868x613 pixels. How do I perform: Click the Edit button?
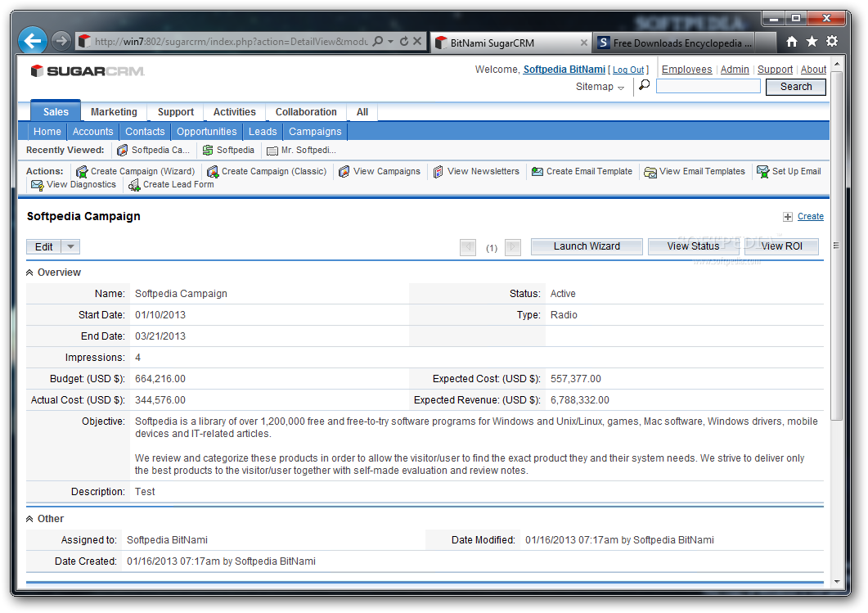pyautogui.click(x=43, y=247)
